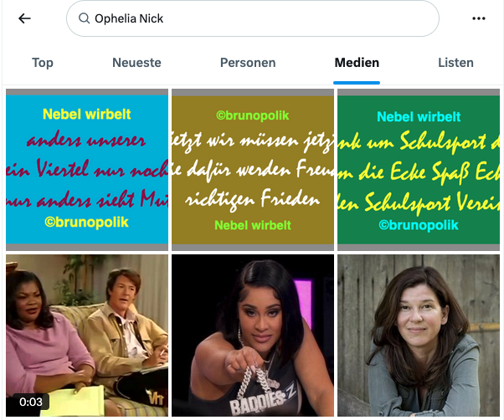Open the blue Nebel wirbelt image
The image size is (504, 420).
pyautogui.click(x=87, y=170)
